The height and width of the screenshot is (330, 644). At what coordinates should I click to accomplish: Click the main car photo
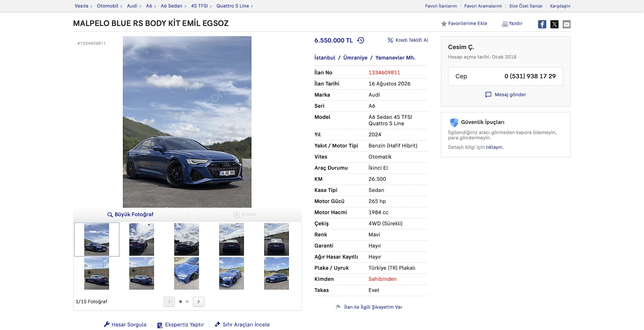click(187, 122)
